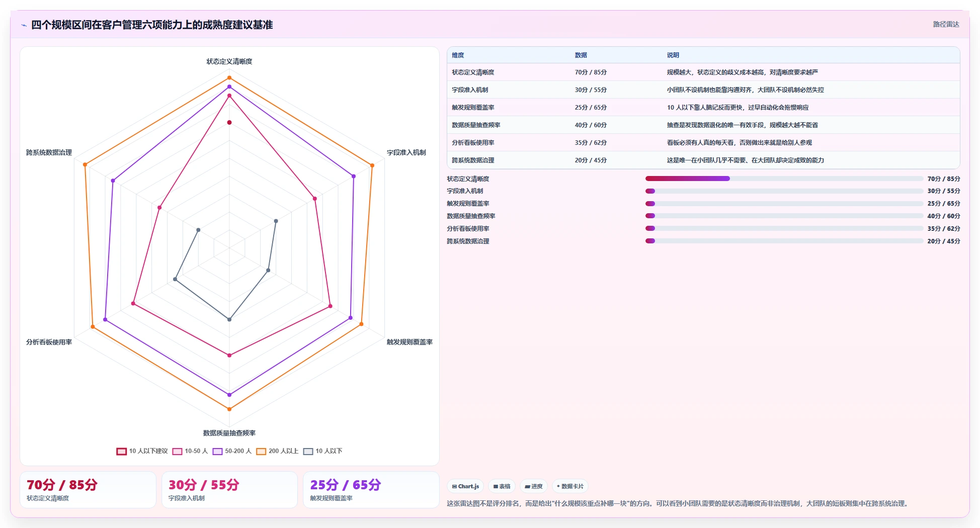Click the 数据质量抽查频率 progress bar

784,216
